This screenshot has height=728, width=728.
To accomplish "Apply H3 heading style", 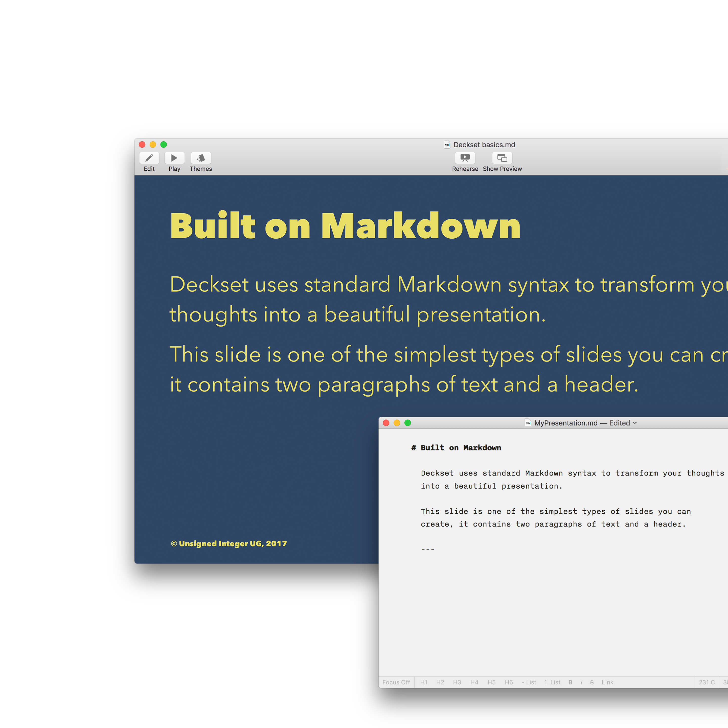I will [x=457, y=682].
